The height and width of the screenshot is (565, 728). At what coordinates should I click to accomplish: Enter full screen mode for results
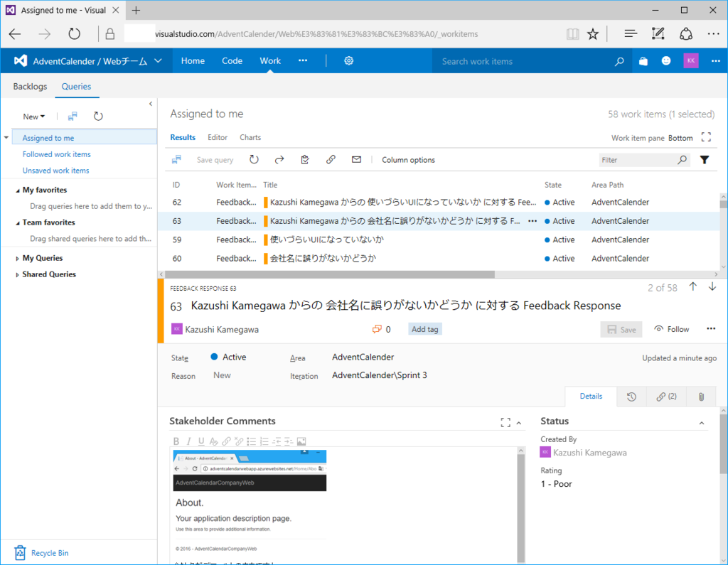click(x=706, y=137)
